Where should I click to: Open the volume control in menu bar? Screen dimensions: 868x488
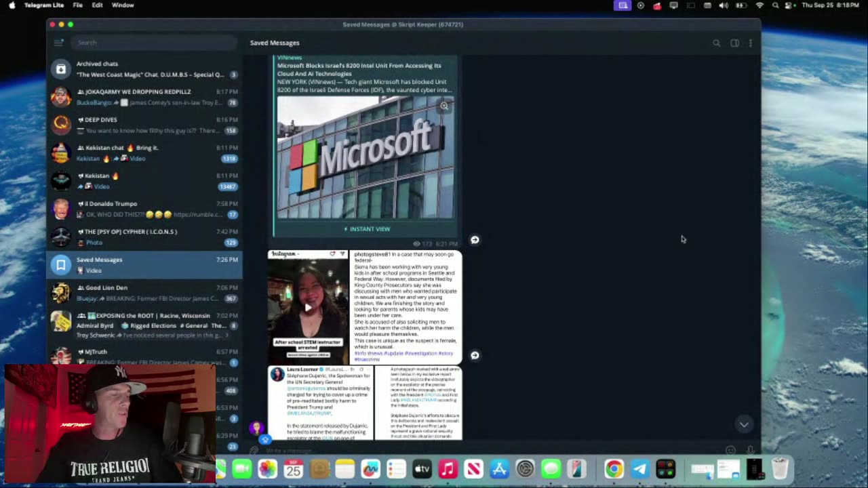click(724, 5)
